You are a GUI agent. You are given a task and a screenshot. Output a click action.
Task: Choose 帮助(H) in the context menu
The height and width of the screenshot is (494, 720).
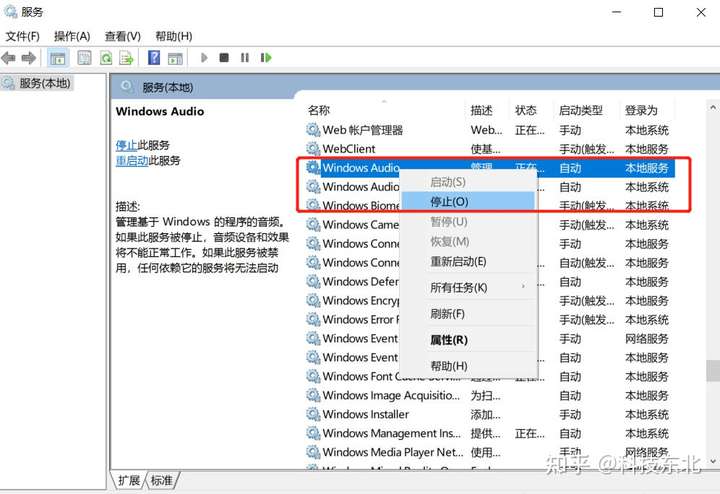[x=468, y=365]
